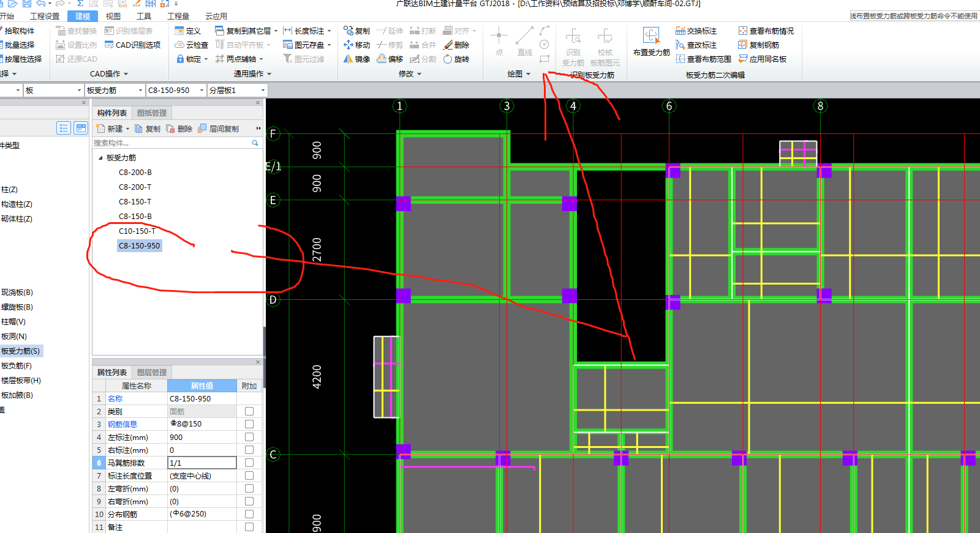Click the 复制钢筋 icon
The image size is (980, 533).
[743, 45]
